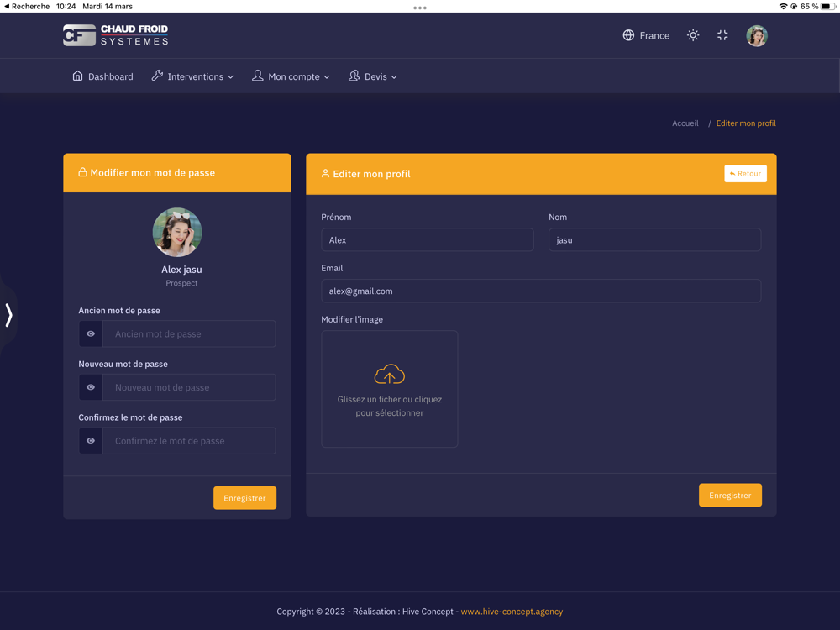Click the Email field with alex@gmail.com
The image size is (840, 630).
(541, 291)
